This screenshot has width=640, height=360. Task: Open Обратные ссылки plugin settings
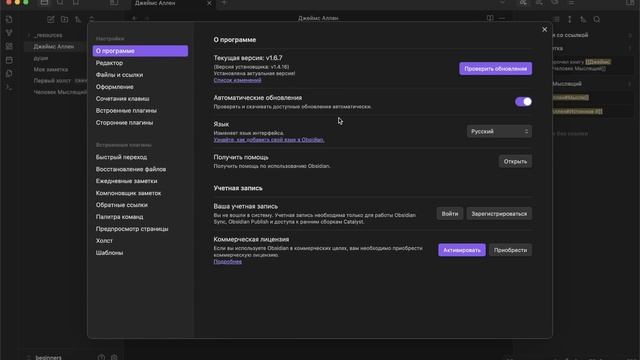tap(140, 205)
